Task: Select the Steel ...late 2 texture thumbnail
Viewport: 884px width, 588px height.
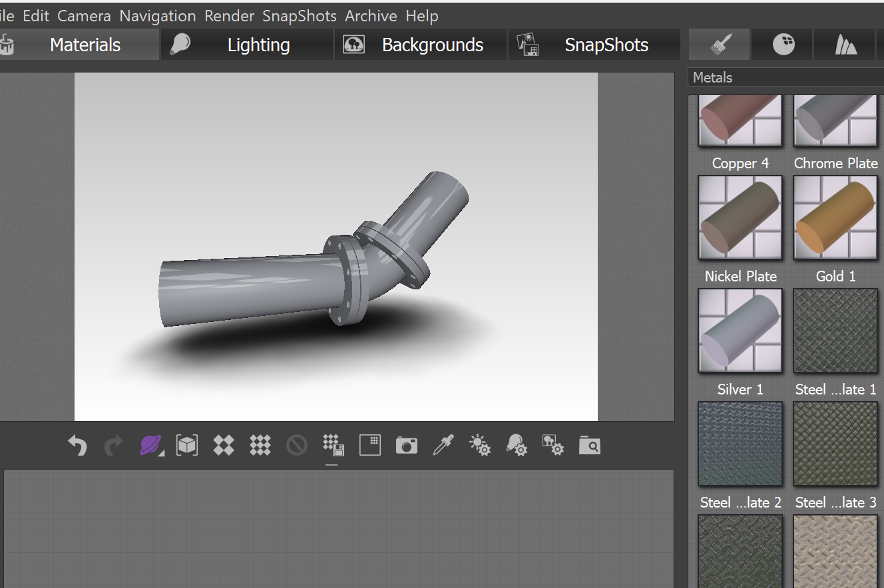Action: 740,444
